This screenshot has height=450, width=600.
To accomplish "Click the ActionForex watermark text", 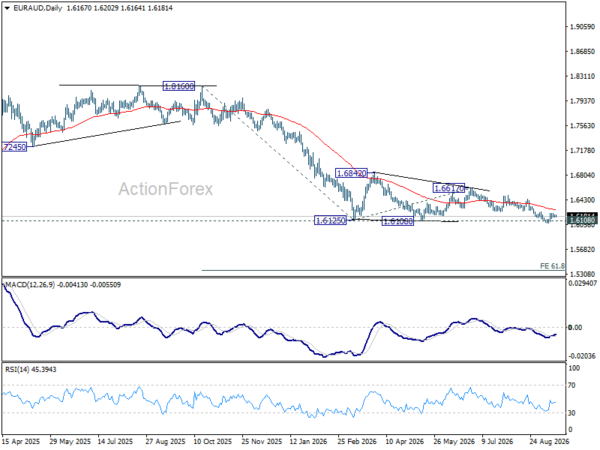I will [165, 189].
